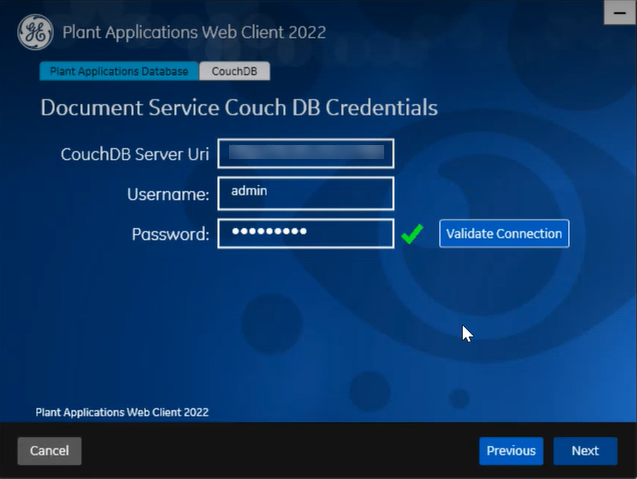Cancel the installation

pyautogui.click(x=50, y=451)
